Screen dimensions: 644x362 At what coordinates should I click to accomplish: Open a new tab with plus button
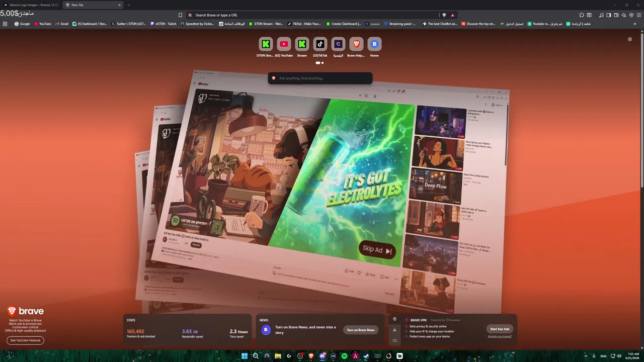pyautogui.click(x=128, y=5)
